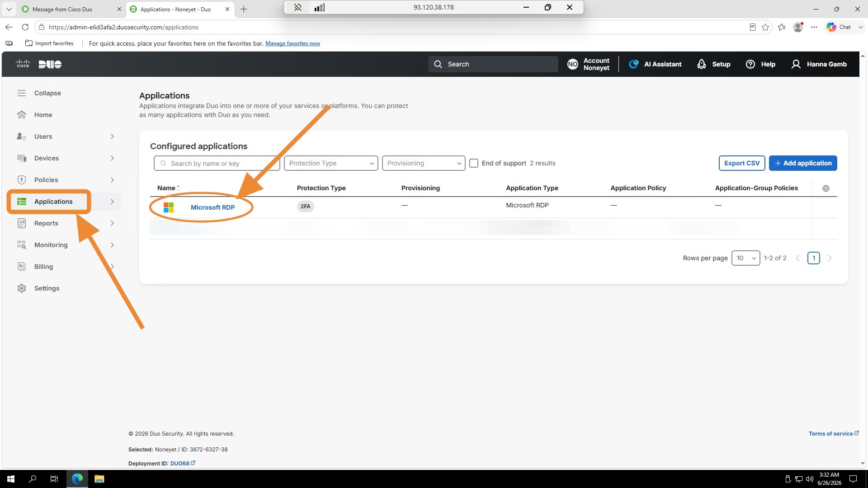
Task: Open the Microsoft RDP application link
Action: [x=212, y=207]
